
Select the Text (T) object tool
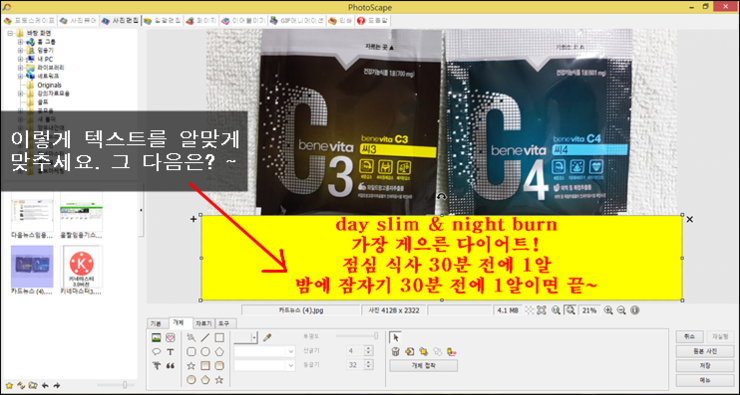click(170, 352)
